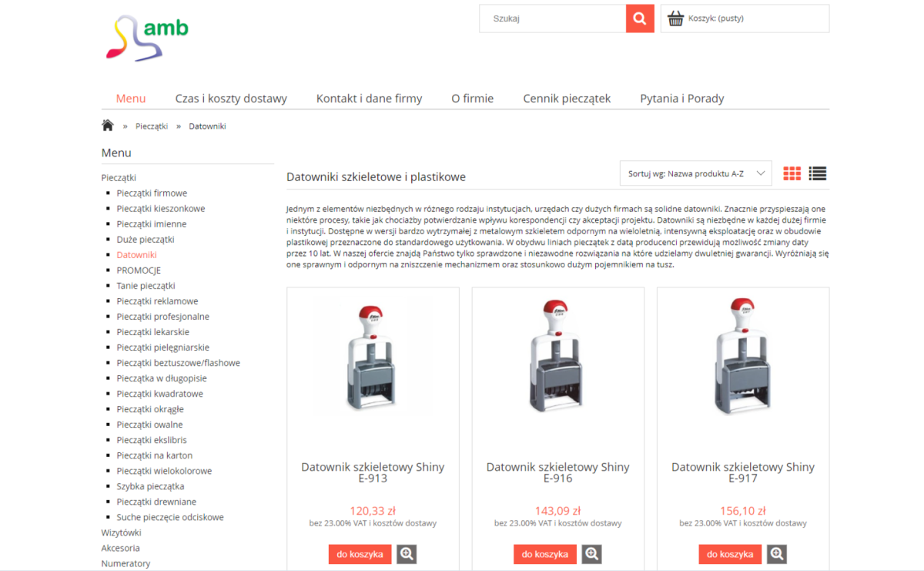Image resolution: width=924 pixels, height=571 pixels.
Task: Open the Wizytówki category link
Action: [x=121, y=532]
